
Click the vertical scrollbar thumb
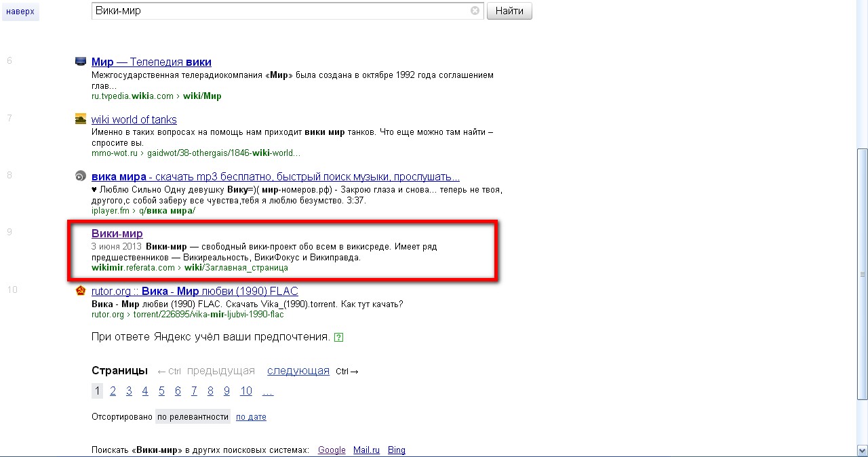pyautogui.click(x=863, y=275)
